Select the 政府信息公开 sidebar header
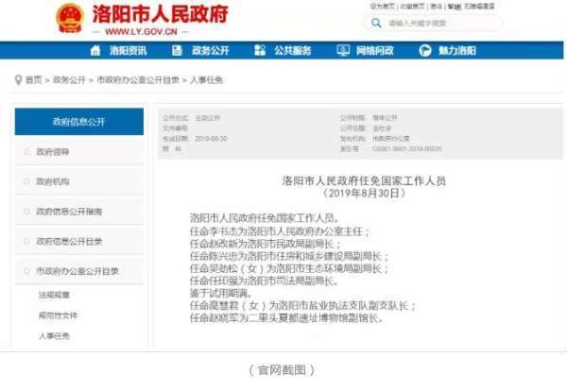 79,122
